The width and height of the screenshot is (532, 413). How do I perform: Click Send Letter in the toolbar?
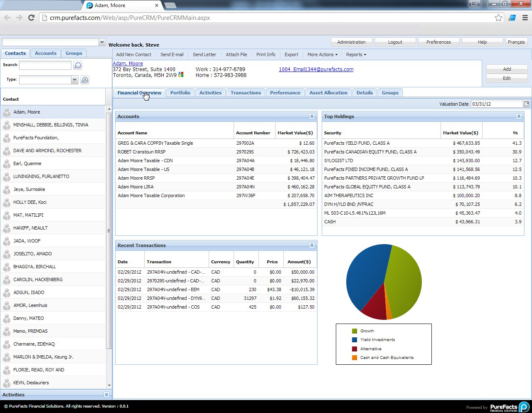[x=204, y=54]
